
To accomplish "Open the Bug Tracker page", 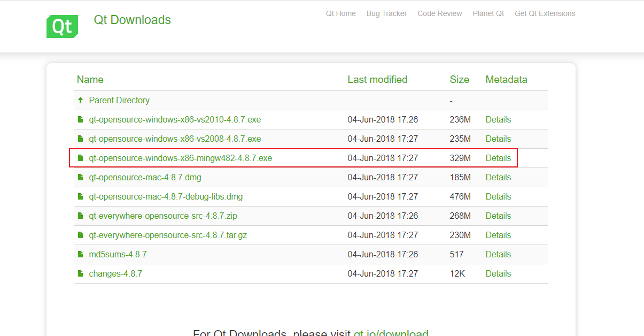I will pyautogui.click(x=386, y=13).
